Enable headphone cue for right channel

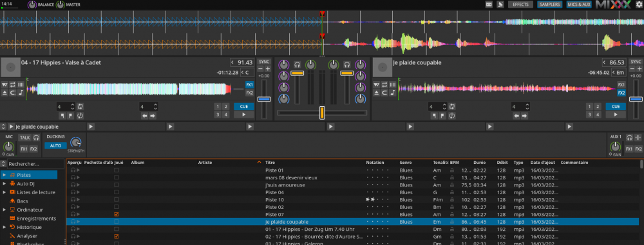(346, 64)
